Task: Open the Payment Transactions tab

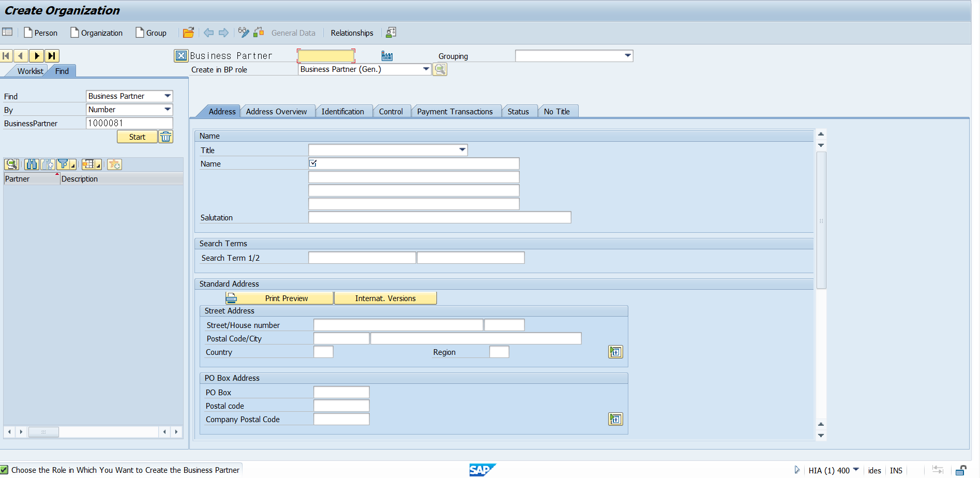Action: (x=455, y=112)
